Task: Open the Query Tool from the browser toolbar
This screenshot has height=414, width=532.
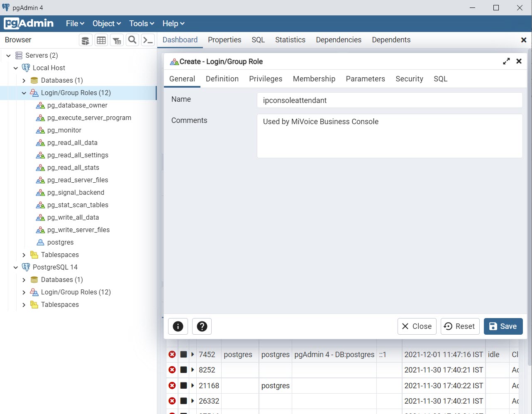Action: point(85,40)
